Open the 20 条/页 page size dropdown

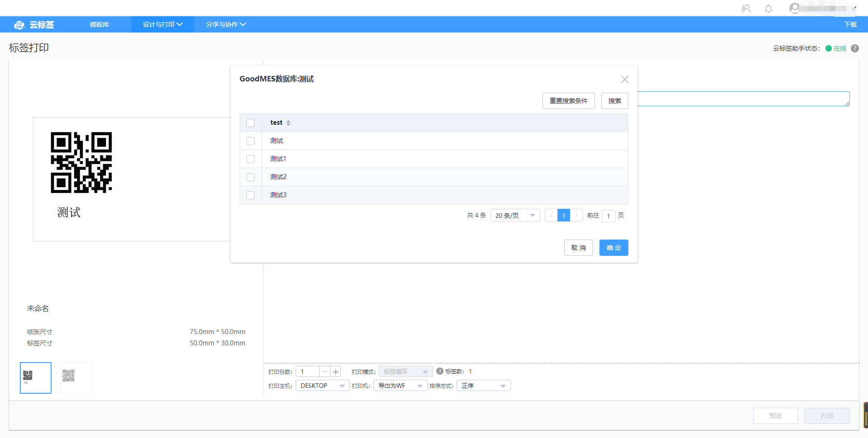click(x=515, y=215)
